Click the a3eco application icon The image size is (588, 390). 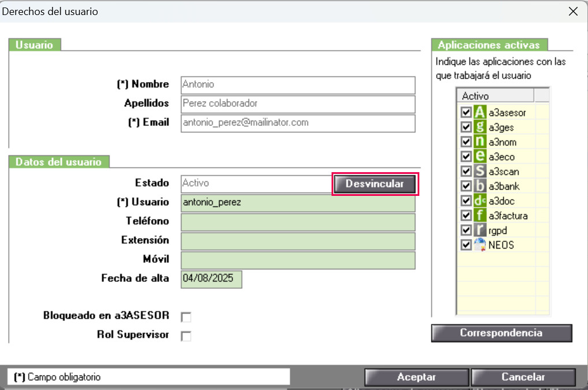pyautogui.click(x=479, y=156)
